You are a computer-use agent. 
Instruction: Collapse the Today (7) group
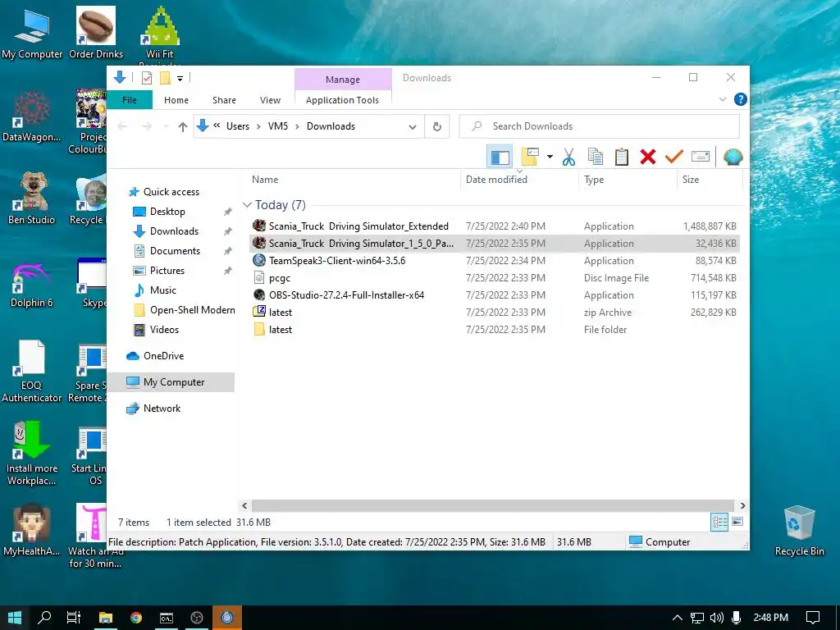[247, 205]
